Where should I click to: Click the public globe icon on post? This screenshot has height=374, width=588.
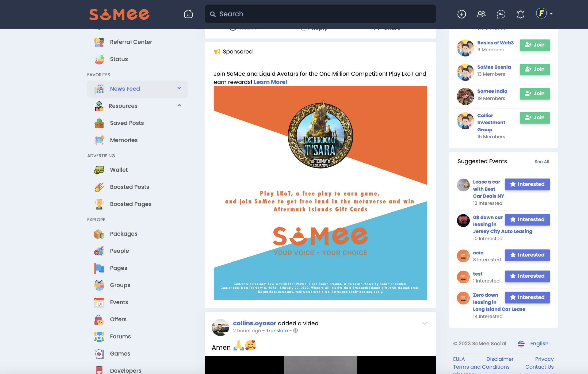(295, 331)
